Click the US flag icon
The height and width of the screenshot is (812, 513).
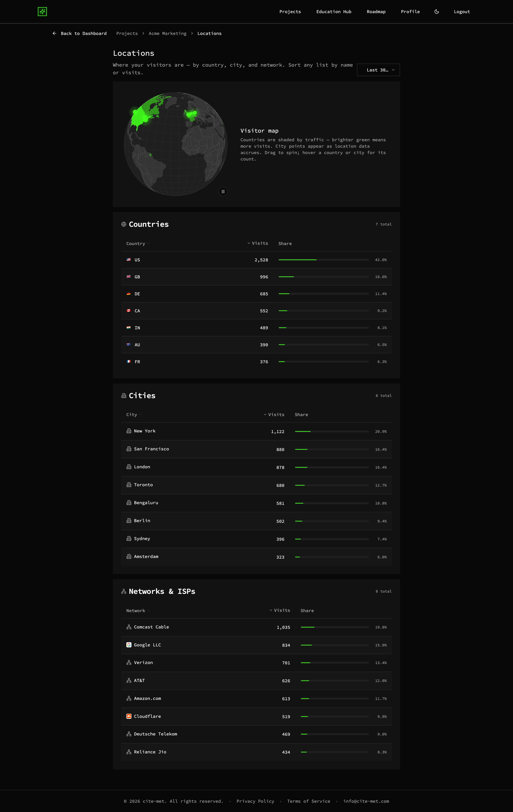129,260
